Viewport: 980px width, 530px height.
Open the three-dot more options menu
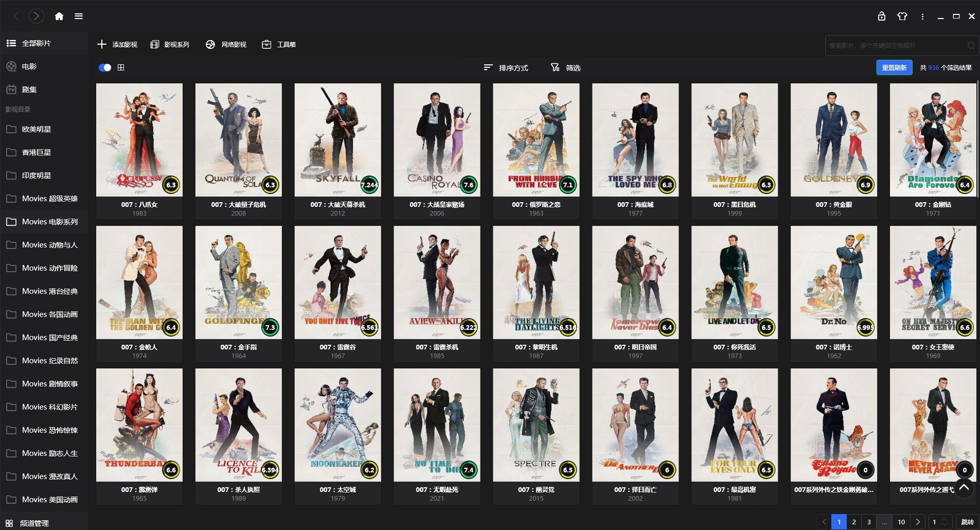pyautogui.click(x=922, y=16)
